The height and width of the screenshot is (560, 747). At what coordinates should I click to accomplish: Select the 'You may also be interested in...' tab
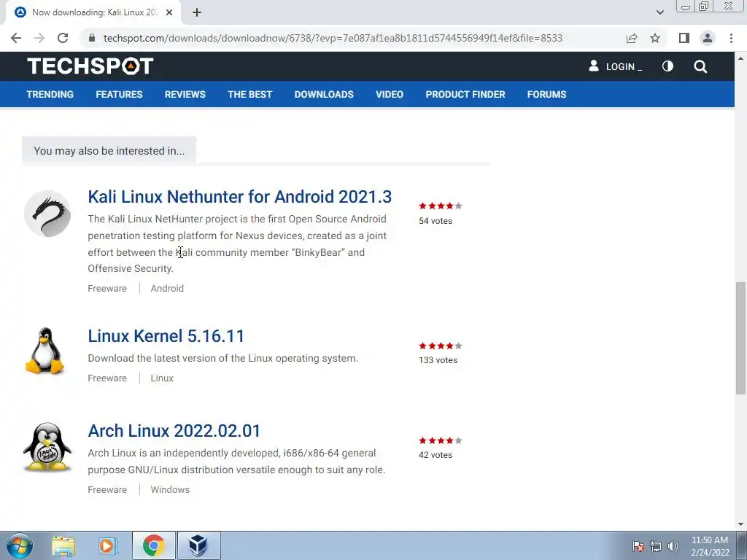(x=109, y=150)
